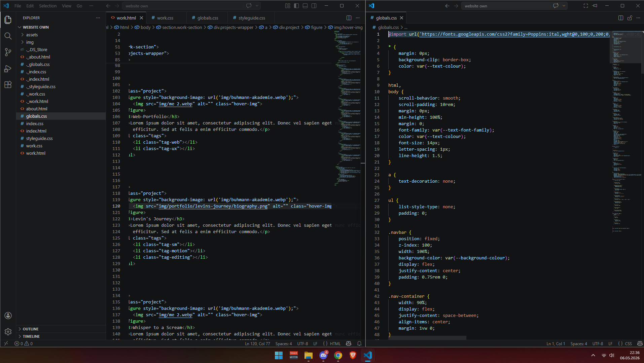Screen dimensions: 644x363
Task: Open Run and Debug view
Action: [x=8, y=69]
